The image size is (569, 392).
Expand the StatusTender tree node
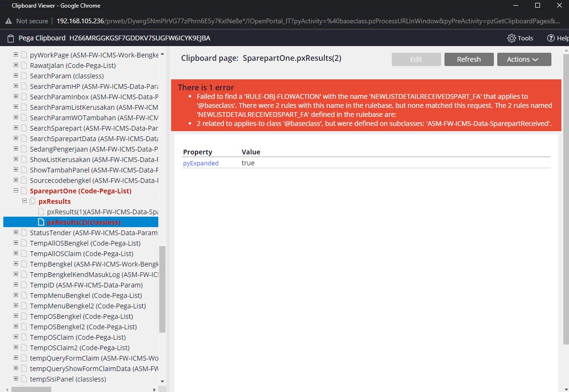tap(16, 232)
